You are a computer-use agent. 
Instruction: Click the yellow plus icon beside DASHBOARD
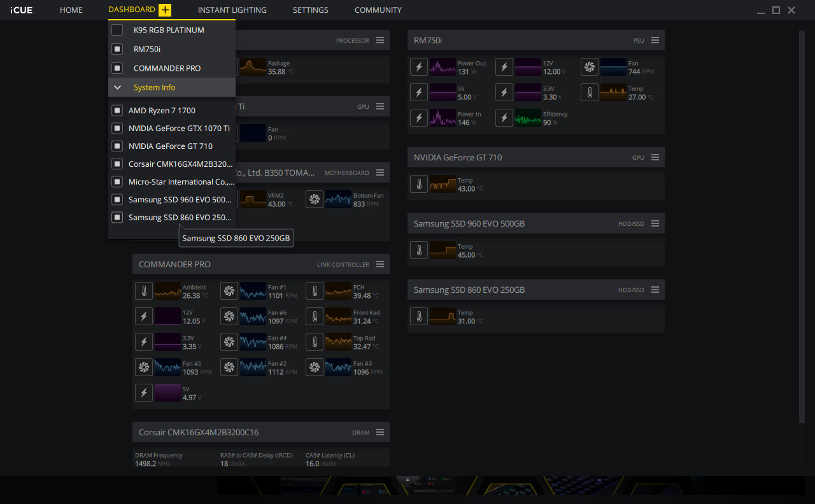click(x=165, y=10)
